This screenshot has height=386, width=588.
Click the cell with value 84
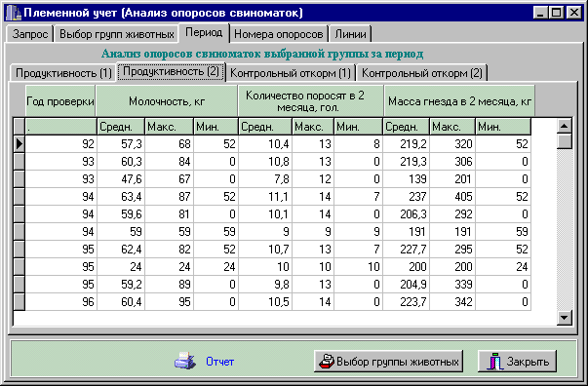(x=169, y=162)
